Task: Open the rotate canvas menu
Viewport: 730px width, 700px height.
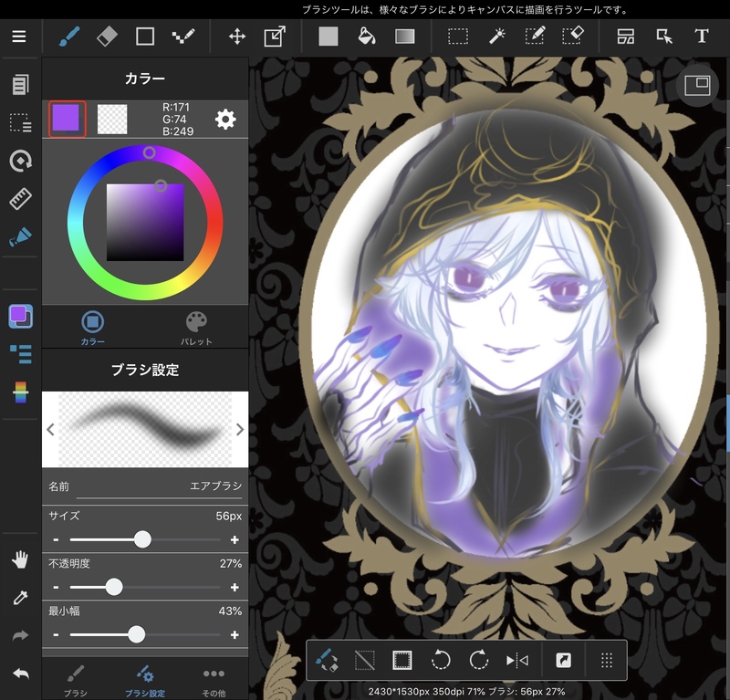Action: pyautogui.click(x=20, y=162)
